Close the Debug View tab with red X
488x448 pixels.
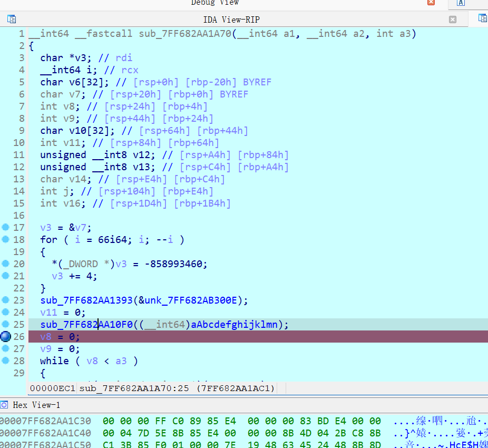(x=431, y=2)
